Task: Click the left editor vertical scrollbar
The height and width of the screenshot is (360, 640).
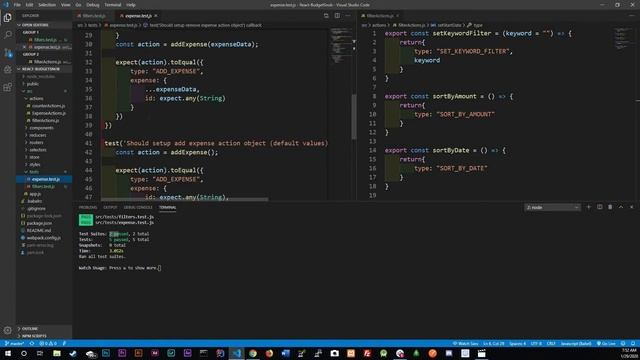Action: pyautogui.click(x=354, y=116)
